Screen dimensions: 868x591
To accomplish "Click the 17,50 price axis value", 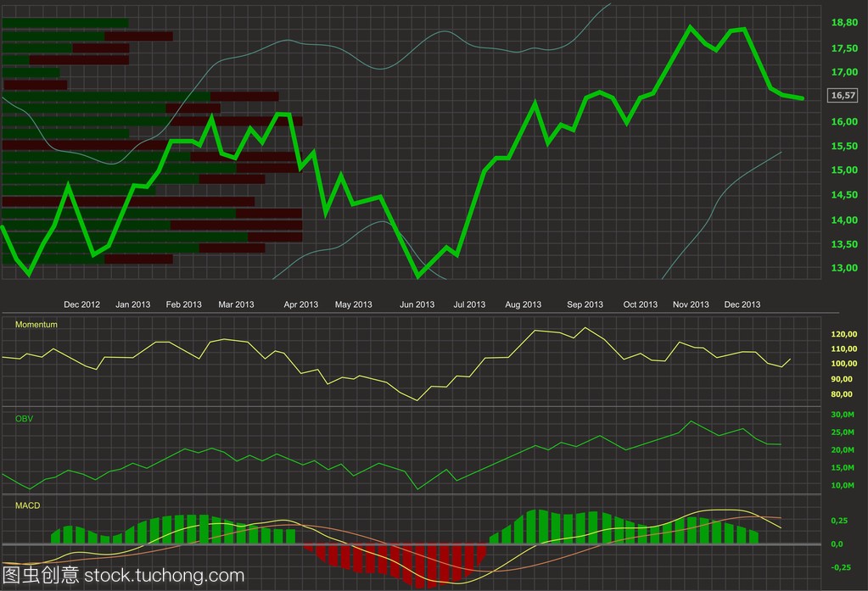I will [844, 48].
